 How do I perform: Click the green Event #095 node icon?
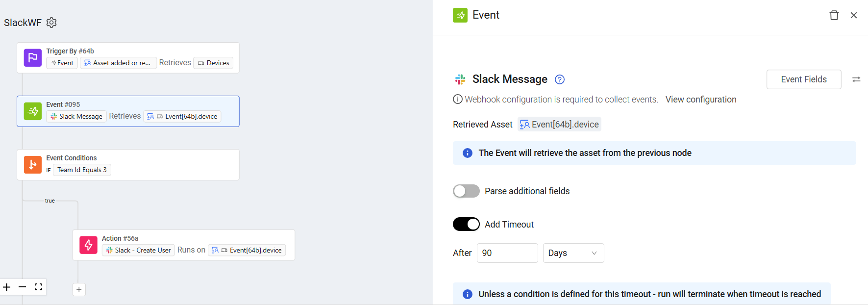click(33, 111)
